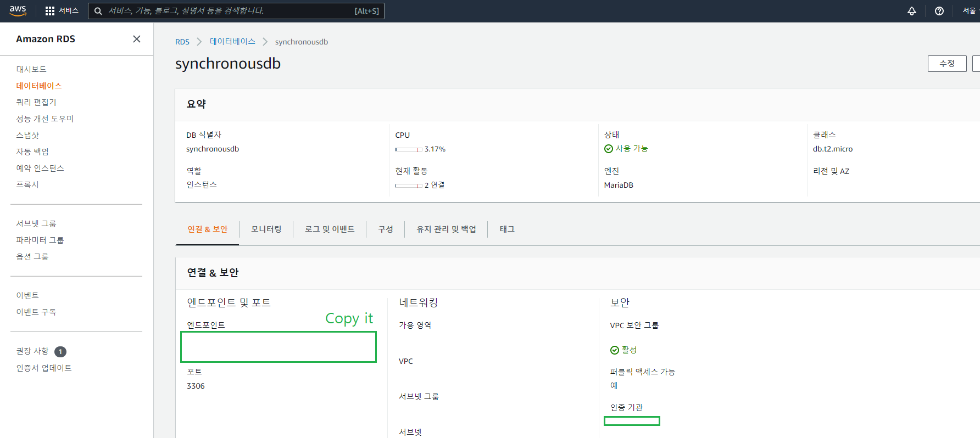Image resolution: width=980 pixels, height=438 pixels.
Task: Open 파라미터 그룹 in sidebar
Action: pos(40,240)
